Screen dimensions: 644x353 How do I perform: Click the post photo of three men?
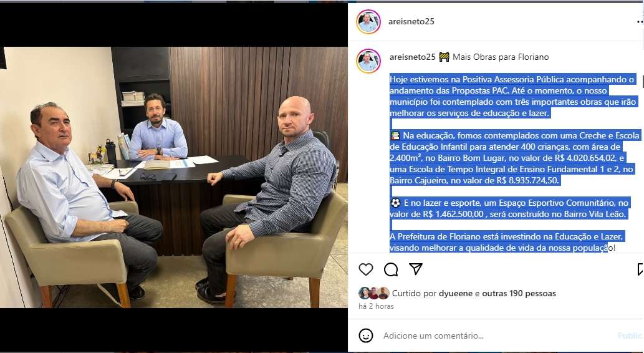pos(174,177)
